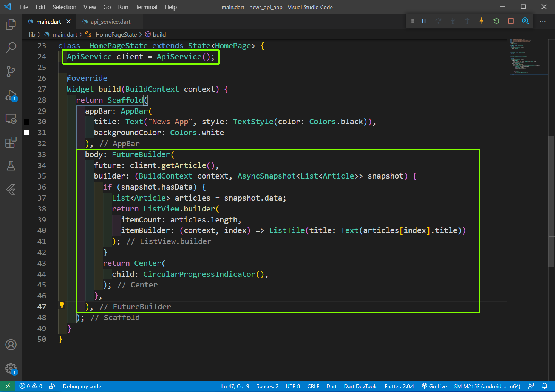Click the lightbulb code action icon

(62, 305)
